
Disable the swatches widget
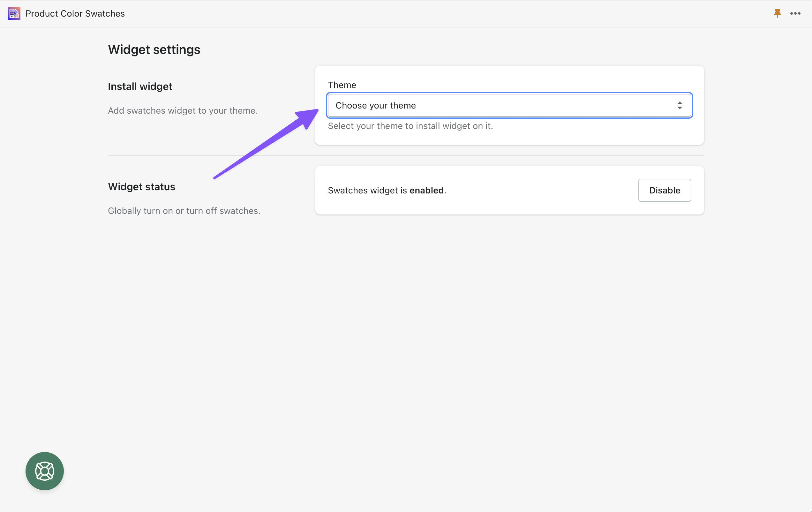click(x=664, y=190)
